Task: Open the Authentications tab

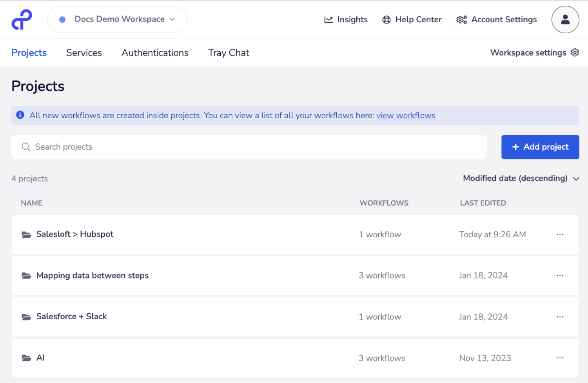Action: 155,52
